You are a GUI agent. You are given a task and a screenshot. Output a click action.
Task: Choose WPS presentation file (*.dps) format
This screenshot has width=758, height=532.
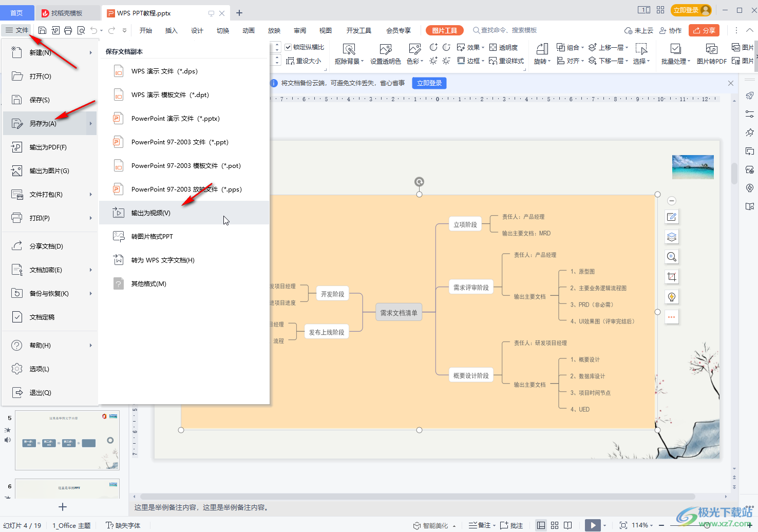pyautogui.click(x=184, y=71)
